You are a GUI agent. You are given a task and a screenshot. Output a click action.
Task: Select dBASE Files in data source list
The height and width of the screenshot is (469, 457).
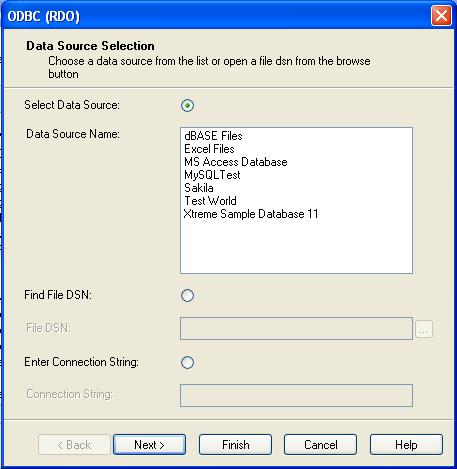point(213,136)
